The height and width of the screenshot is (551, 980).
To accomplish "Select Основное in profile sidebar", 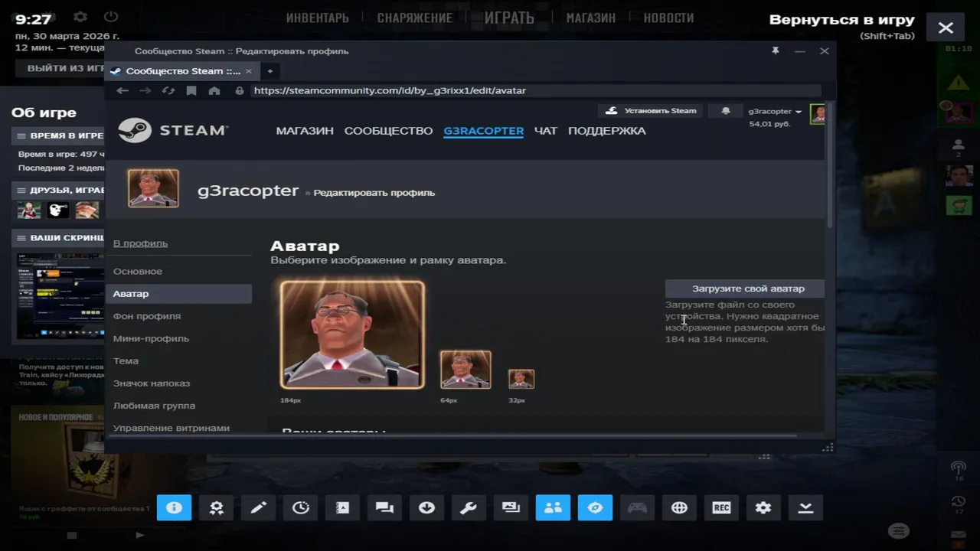I will pos(138,272).
